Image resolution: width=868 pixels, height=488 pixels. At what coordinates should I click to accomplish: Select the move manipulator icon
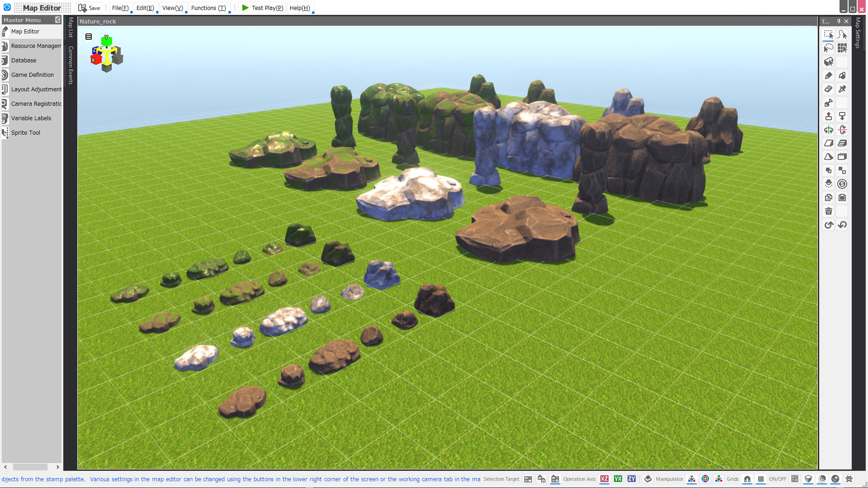click(x=691, y=479)
